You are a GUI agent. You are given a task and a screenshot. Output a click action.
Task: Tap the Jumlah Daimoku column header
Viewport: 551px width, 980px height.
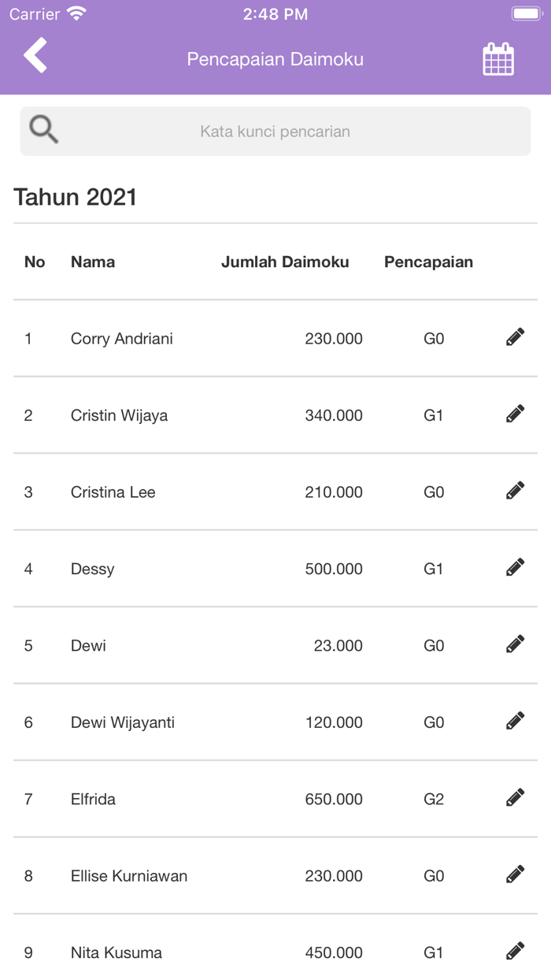click(285, 262)
